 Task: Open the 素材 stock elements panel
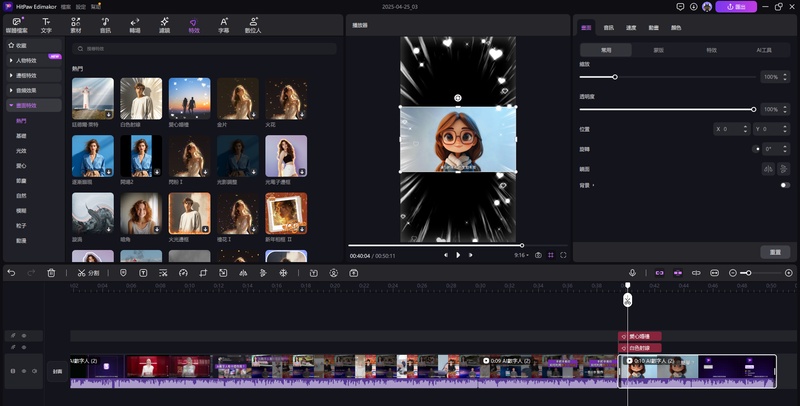[76, 25]
